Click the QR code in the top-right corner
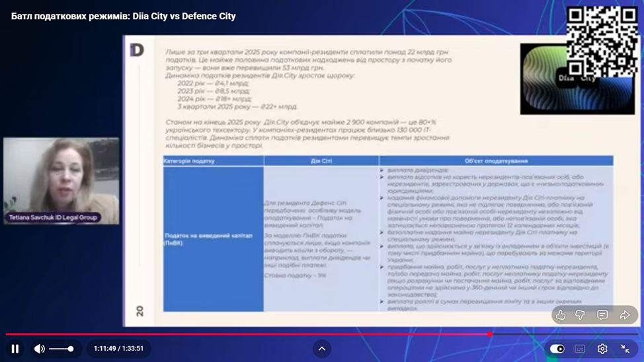Viewport: 644px width, 362px height. tap(602, 41)
